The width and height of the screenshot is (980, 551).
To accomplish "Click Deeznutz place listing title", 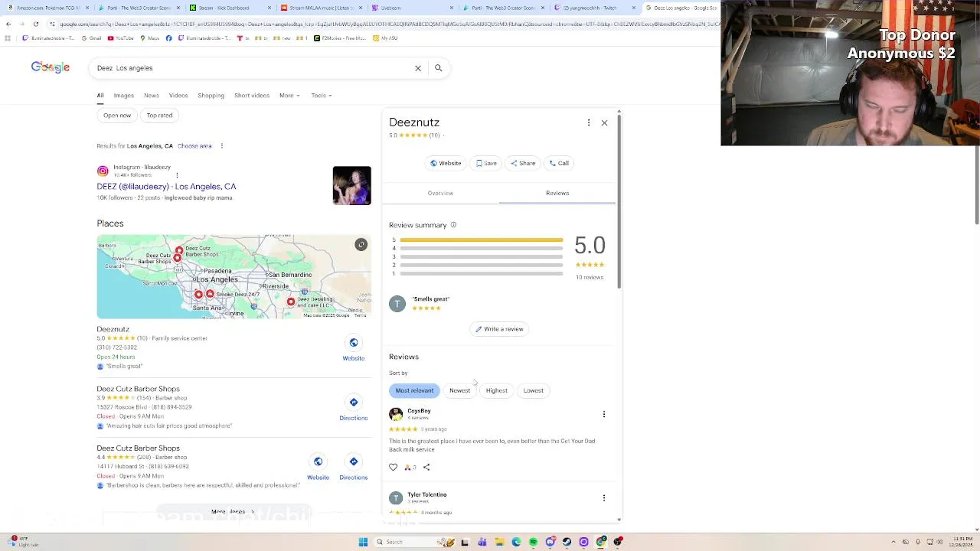I will [113, 329].
